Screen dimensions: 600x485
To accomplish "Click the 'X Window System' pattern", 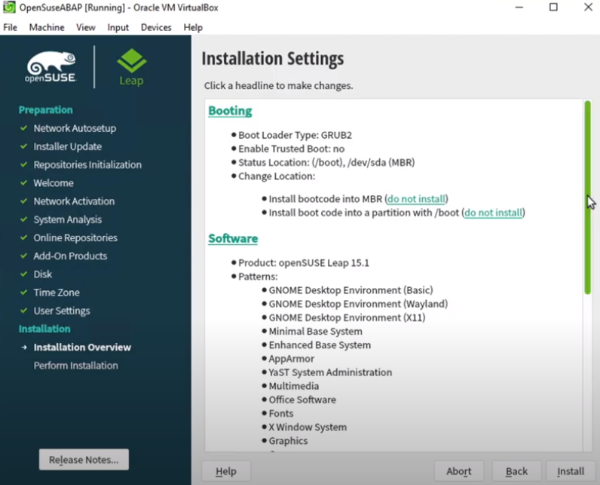I will 308,427.
